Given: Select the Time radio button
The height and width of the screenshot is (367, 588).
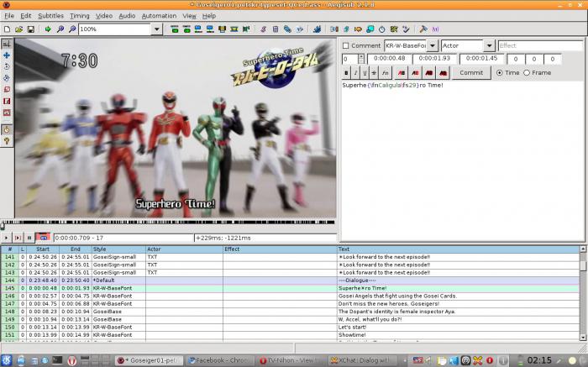Looking at the screenshot, I should pos(500,73).
